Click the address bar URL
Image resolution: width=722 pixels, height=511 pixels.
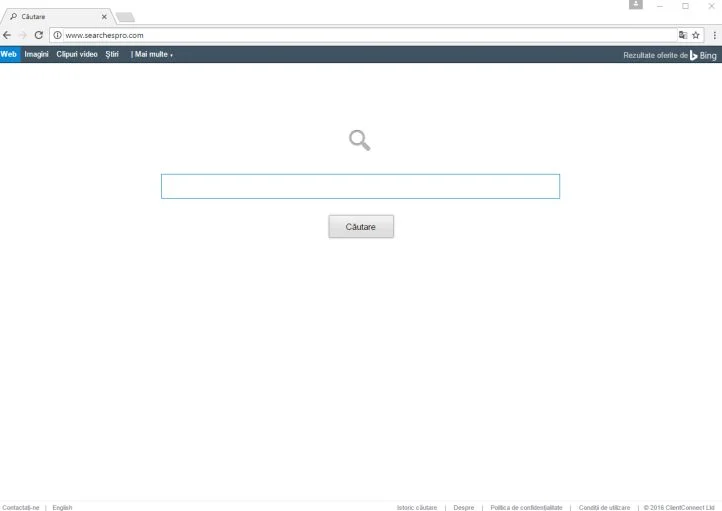tap(104, 35)
